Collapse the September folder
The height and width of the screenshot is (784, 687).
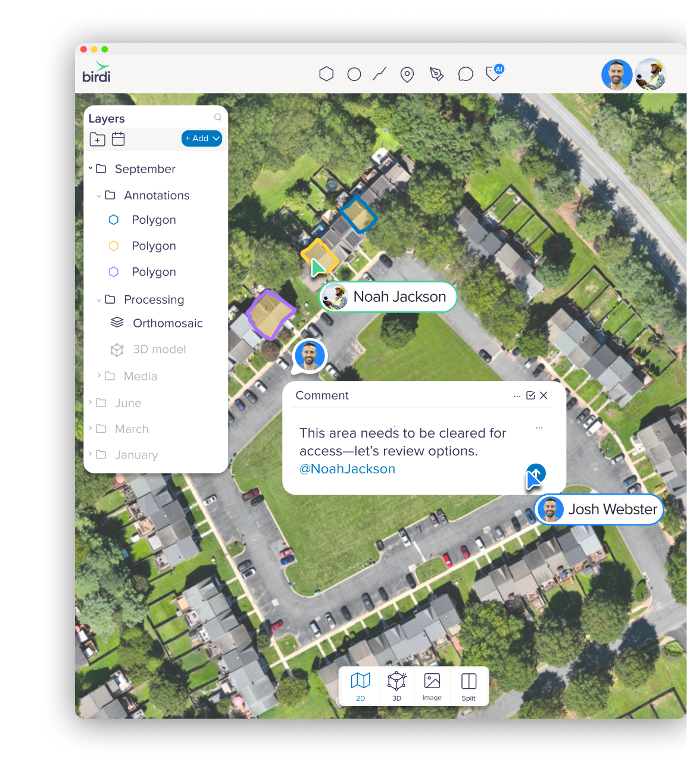[x=91, y=168]
